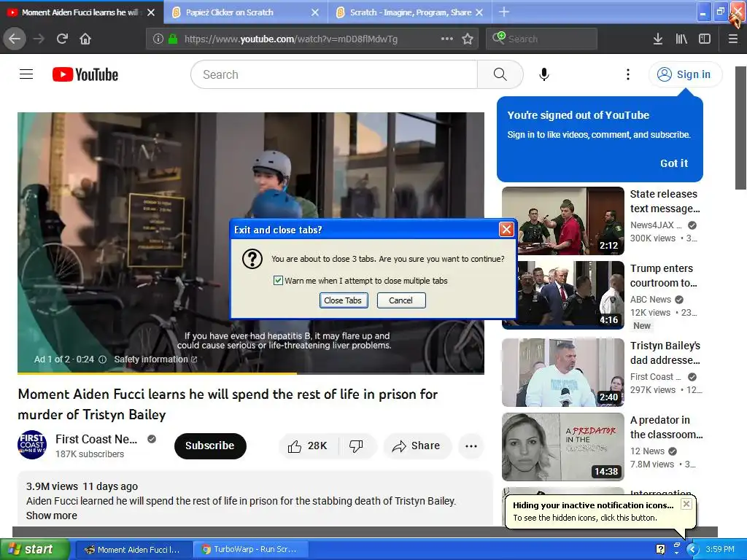Open the Firefox hamburger menu
The image size is (747, 560).
click(x=733, y=39)
